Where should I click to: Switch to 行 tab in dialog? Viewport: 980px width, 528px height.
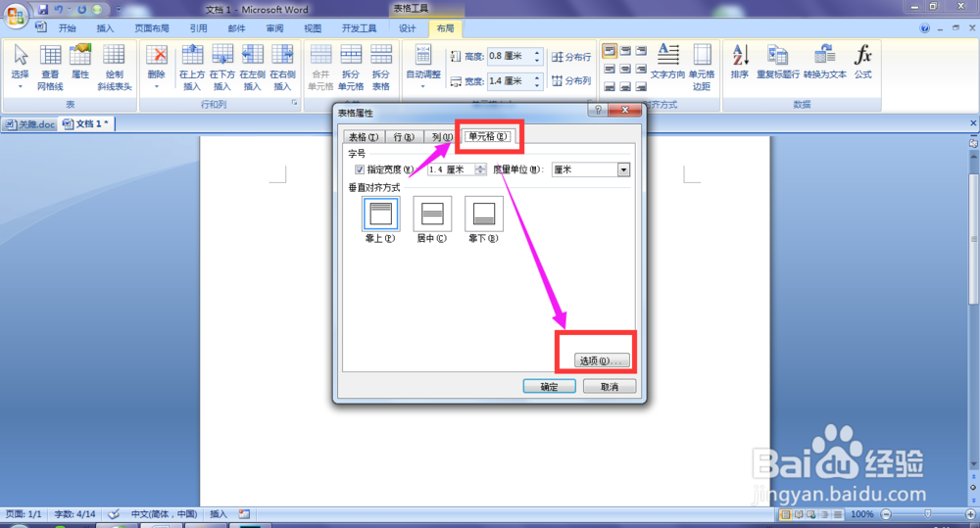tap(404, 137)
